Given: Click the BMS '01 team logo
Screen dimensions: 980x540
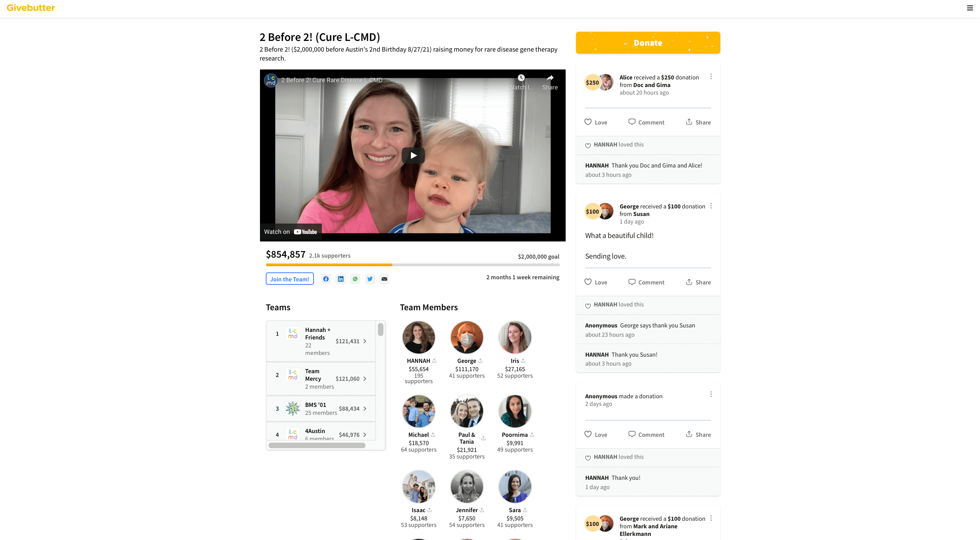Looking at the screenshot, I should tap(293, 408).
